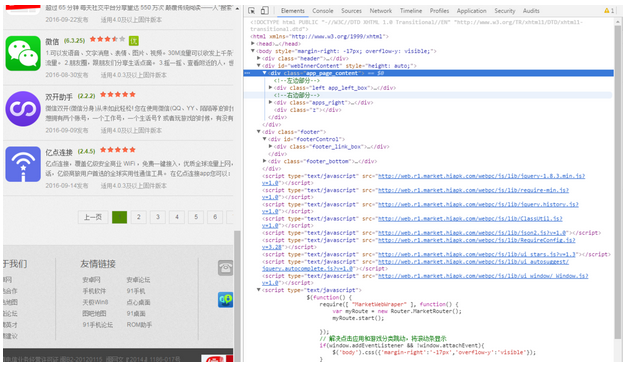Image resolution: width=627 pixels, height=367 pixels.
Task: Go to previous page with 上一页
Action: (93, 217)
